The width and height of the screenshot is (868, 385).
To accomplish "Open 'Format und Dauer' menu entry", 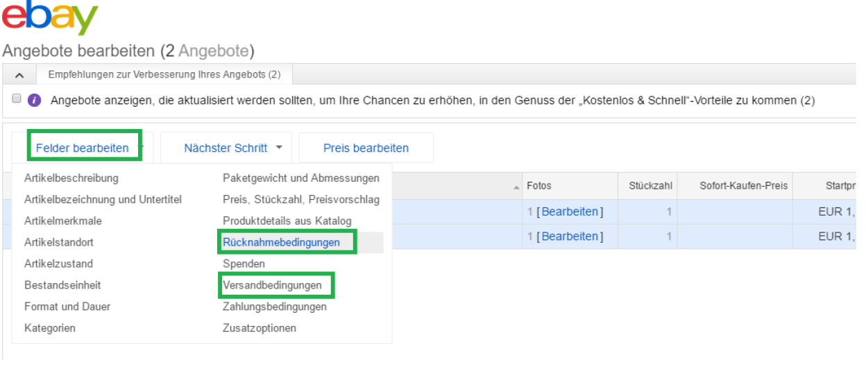I will (x=67, y=307).
